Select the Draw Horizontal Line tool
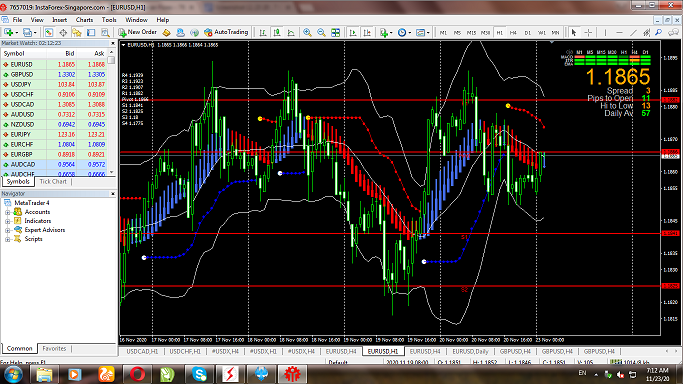 pos(619,33)
